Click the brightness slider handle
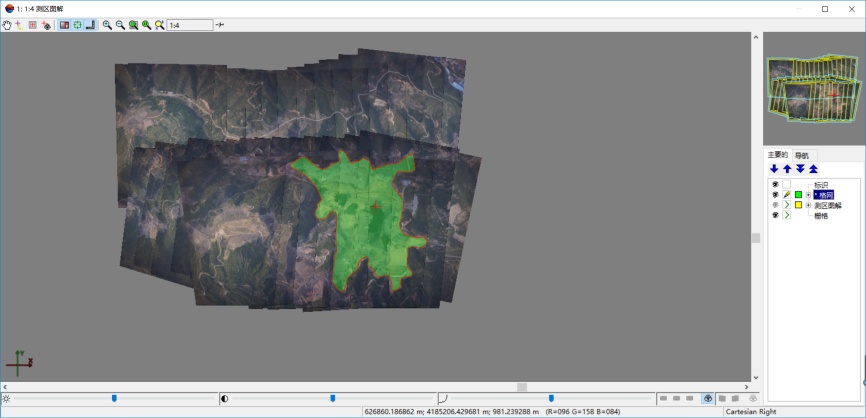Viewport: 866px width, 418px height. click(x=114, y=398)
